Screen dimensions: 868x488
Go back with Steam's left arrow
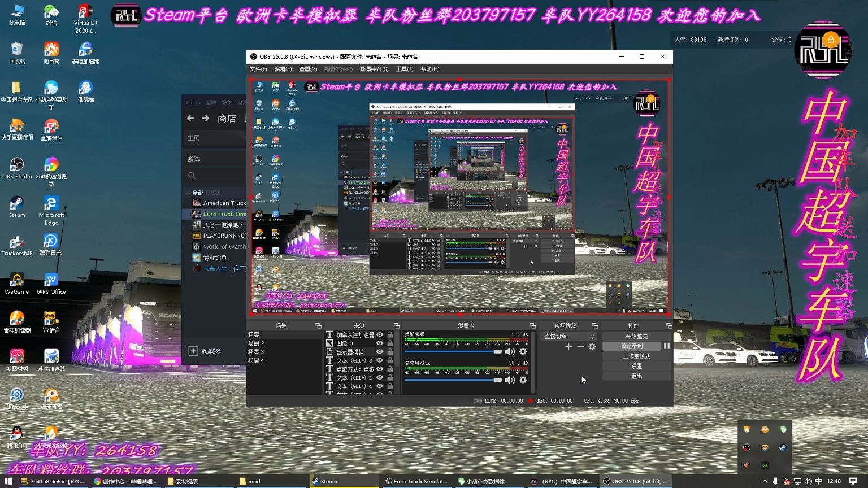click(190, 119)
